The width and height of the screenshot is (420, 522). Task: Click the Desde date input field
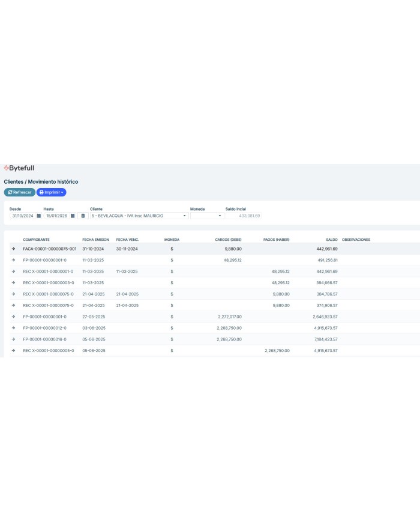[x=23, y=216]
